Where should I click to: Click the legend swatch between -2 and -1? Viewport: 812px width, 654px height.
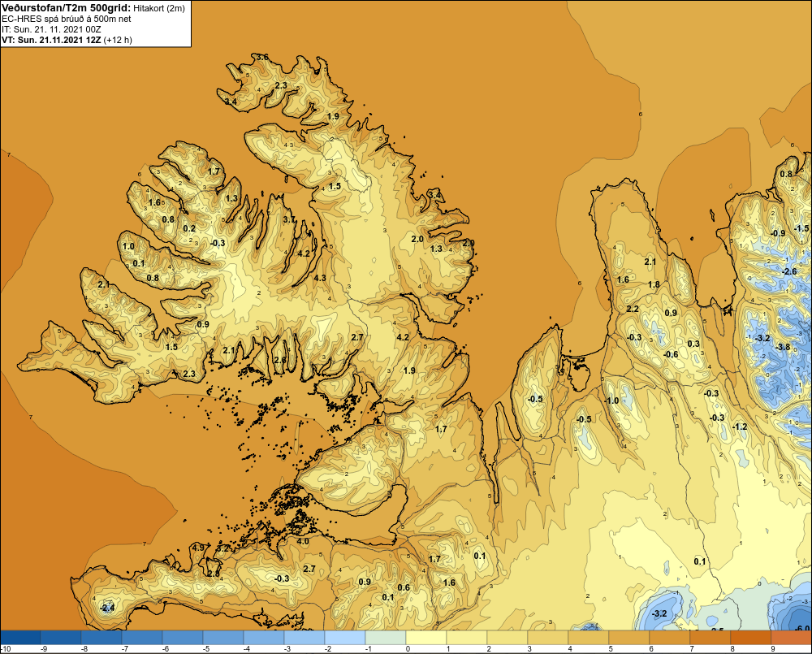(x=345, y=637)
